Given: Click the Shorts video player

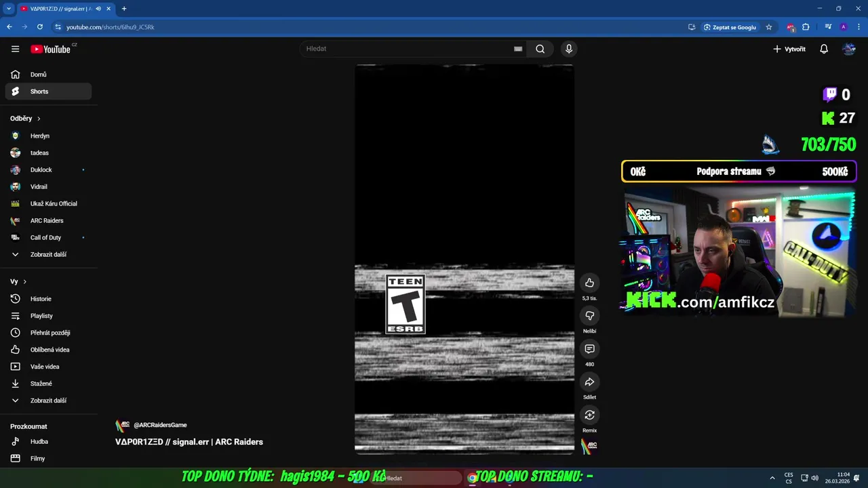Looking at the screenshot, I should coord(465,258).
